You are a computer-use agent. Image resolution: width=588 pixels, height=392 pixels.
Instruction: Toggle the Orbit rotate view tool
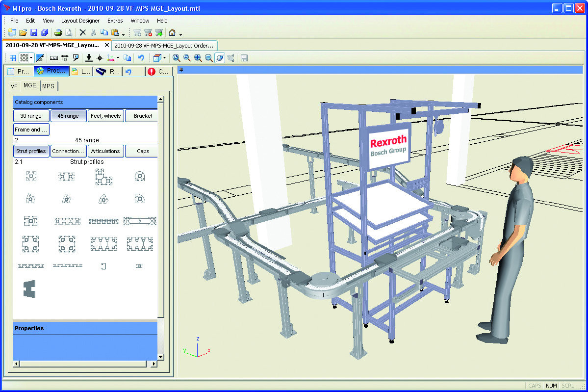pyautogui.click(x=220, y=57)
